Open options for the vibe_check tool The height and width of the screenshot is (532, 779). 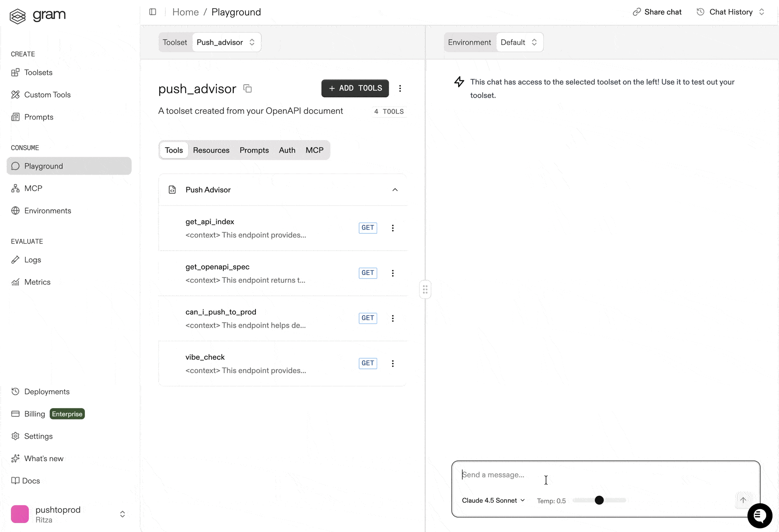393,363
